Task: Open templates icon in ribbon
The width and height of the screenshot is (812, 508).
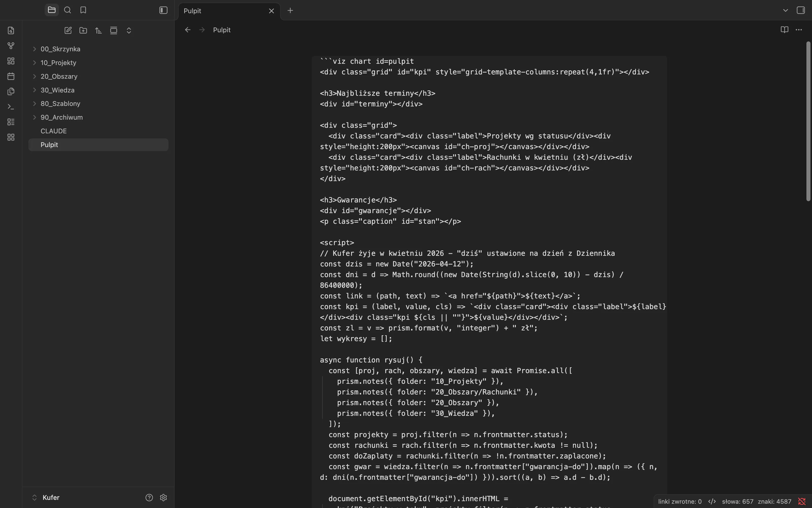Action: [11, 91]
